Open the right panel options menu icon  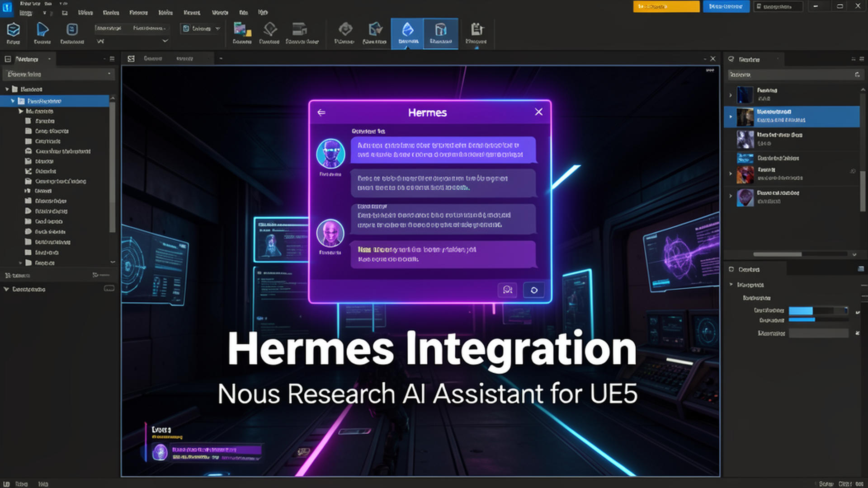point(861,59)
